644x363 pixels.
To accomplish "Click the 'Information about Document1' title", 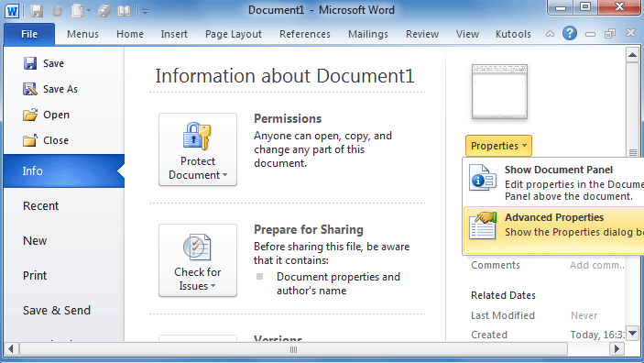I will pyautogui.click(x=285, y=76).
